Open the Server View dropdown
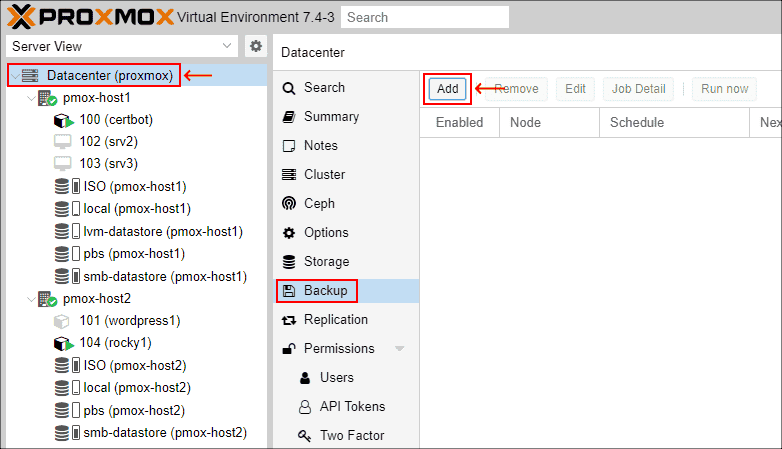The height and width of the screenshot is (449, 782). (227, 46)
